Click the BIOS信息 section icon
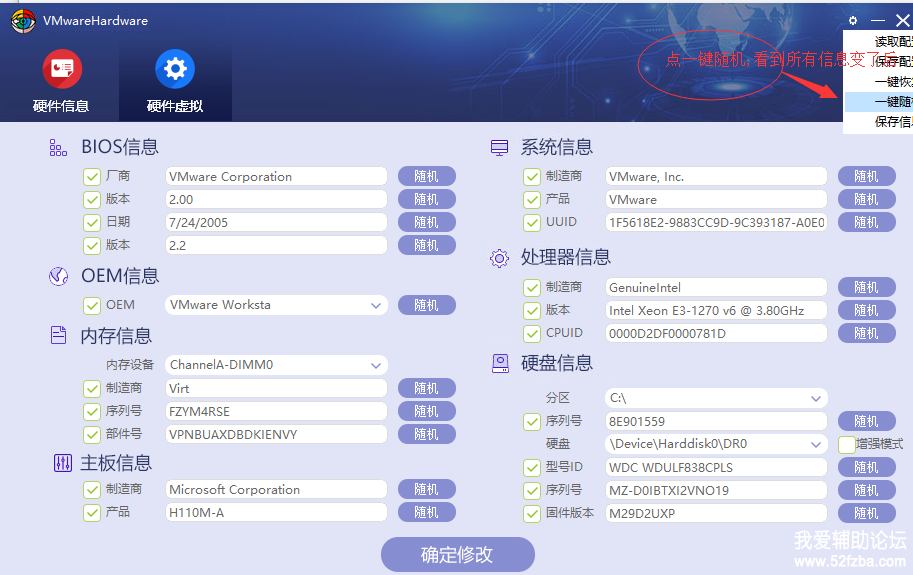913x575 pixels. click(x=58, y=148)
